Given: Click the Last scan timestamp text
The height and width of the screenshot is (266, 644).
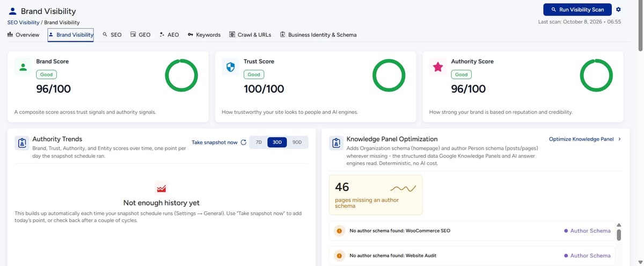Looking at the screenshot, I should [x=580, y=22].
